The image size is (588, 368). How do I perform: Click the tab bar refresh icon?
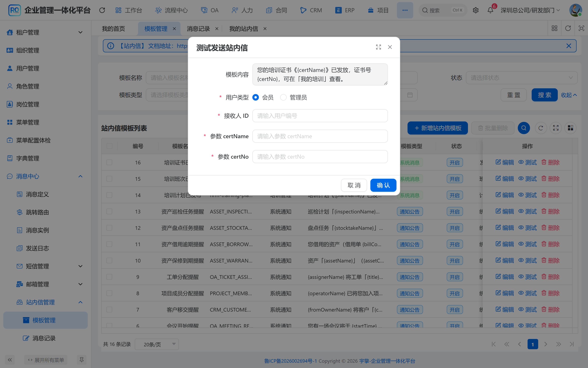point(568,28)
